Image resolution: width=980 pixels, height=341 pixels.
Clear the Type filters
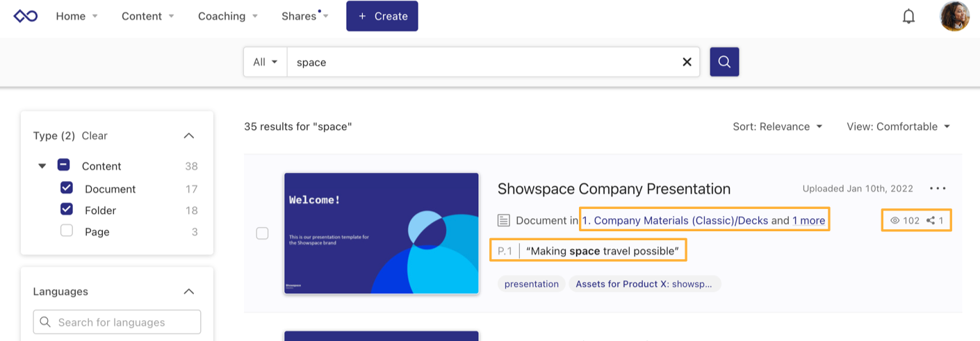pos(95,135)
